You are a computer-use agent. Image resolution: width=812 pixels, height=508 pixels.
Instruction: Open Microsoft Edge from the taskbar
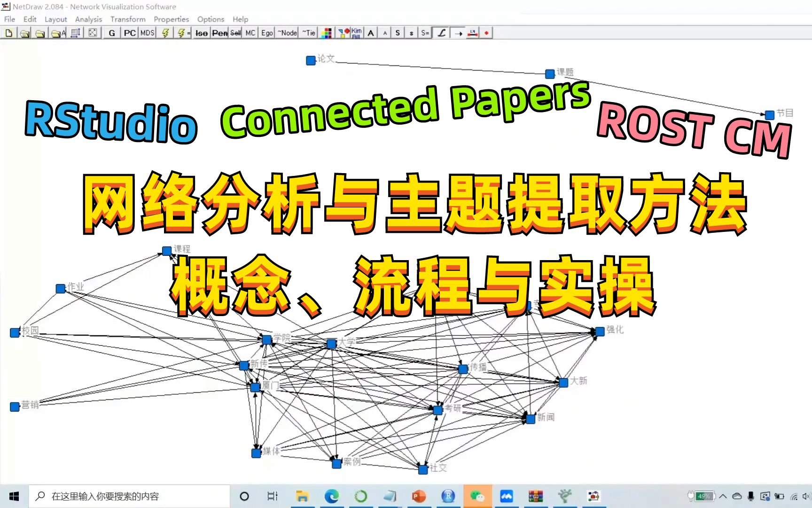332,496
